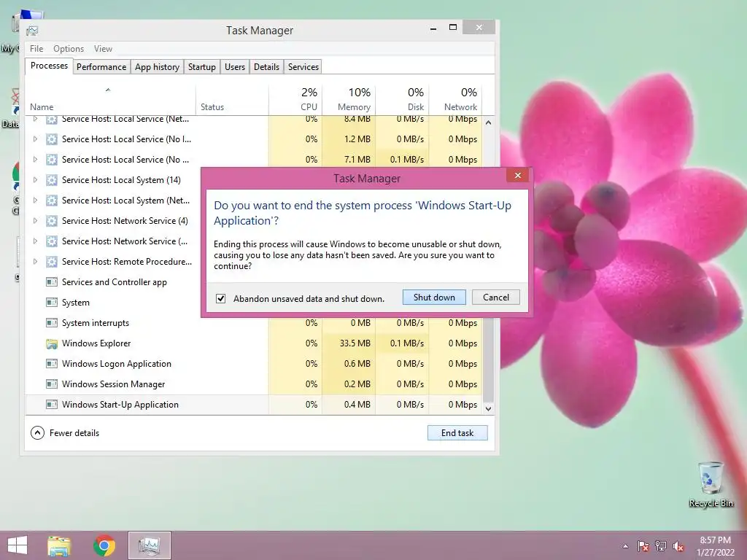Open the View menu
This screenshot has height=560, width=747.
[103, 49]
